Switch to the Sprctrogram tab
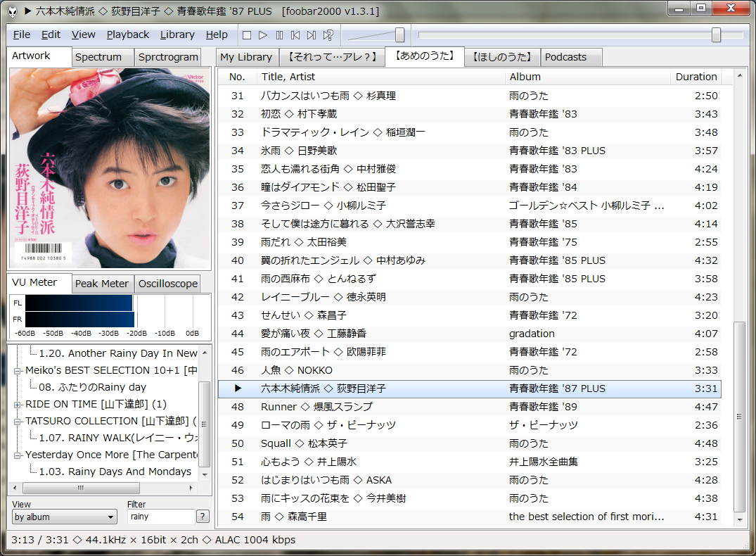This screenshot has height=556, width=756. [x=168, y=57]
